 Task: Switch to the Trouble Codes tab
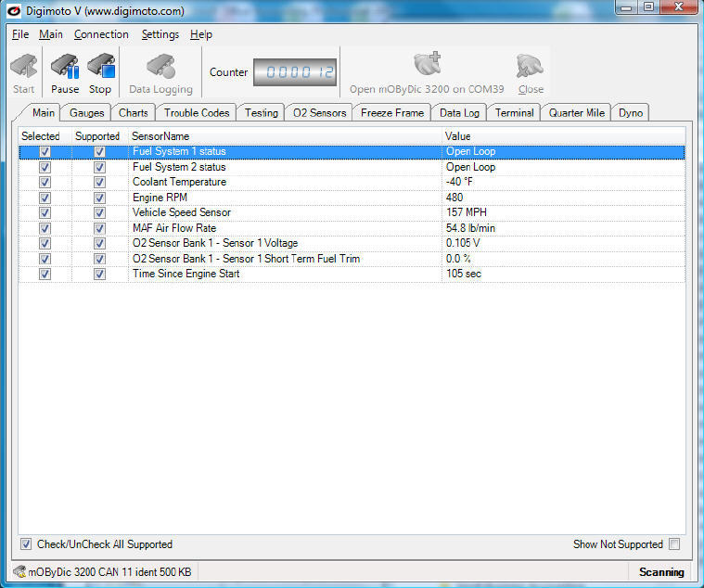[197, 112]
